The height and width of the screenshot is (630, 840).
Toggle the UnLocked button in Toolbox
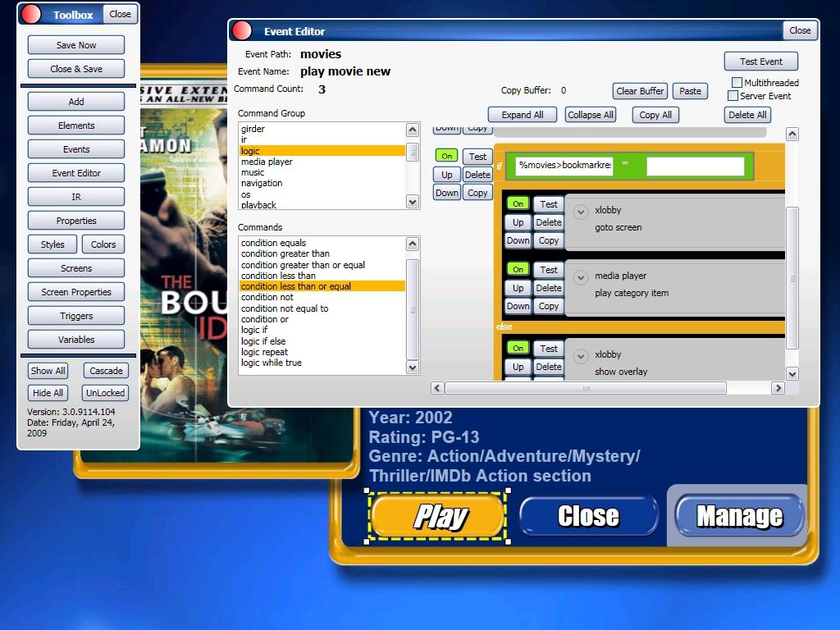click(105, 393)
